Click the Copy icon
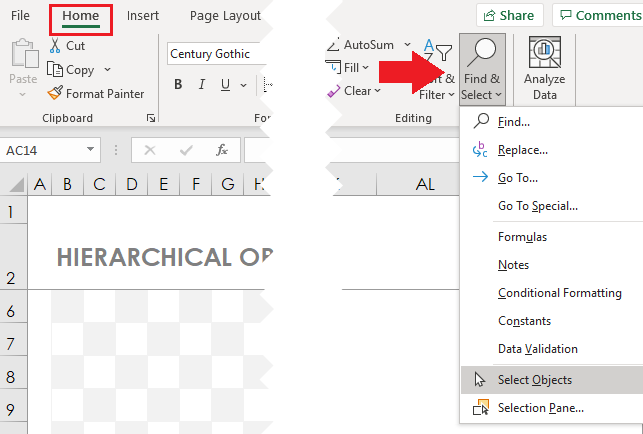This screenshot has height=434, width=643. point(56,70)
